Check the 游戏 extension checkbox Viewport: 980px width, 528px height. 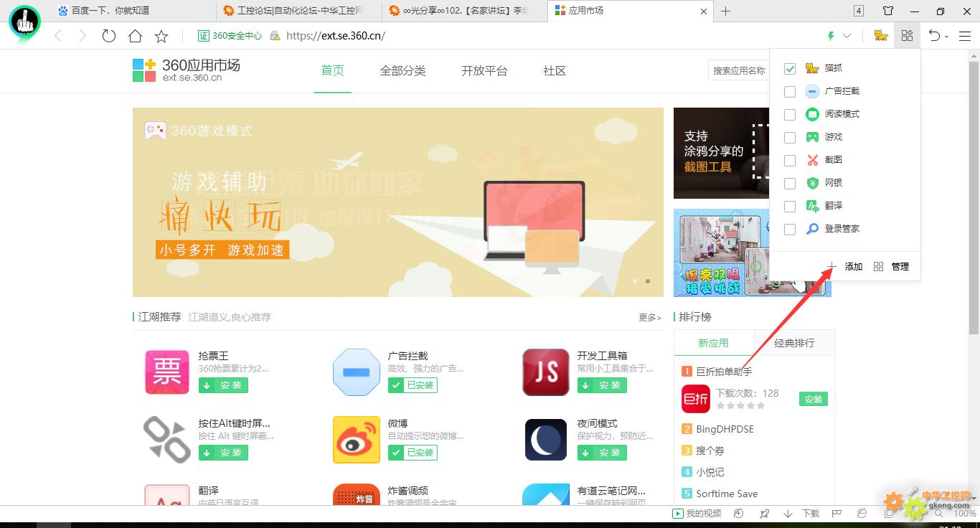coord(790,137)
